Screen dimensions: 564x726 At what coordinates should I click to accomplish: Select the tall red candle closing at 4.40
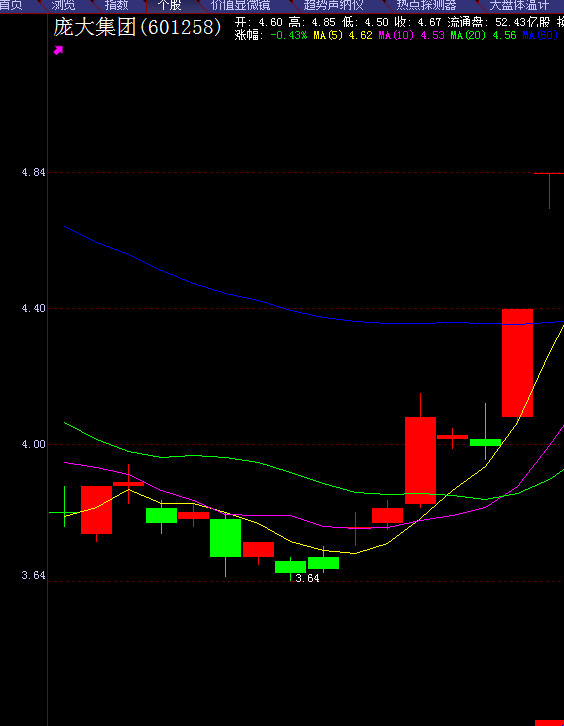(517, 363)
